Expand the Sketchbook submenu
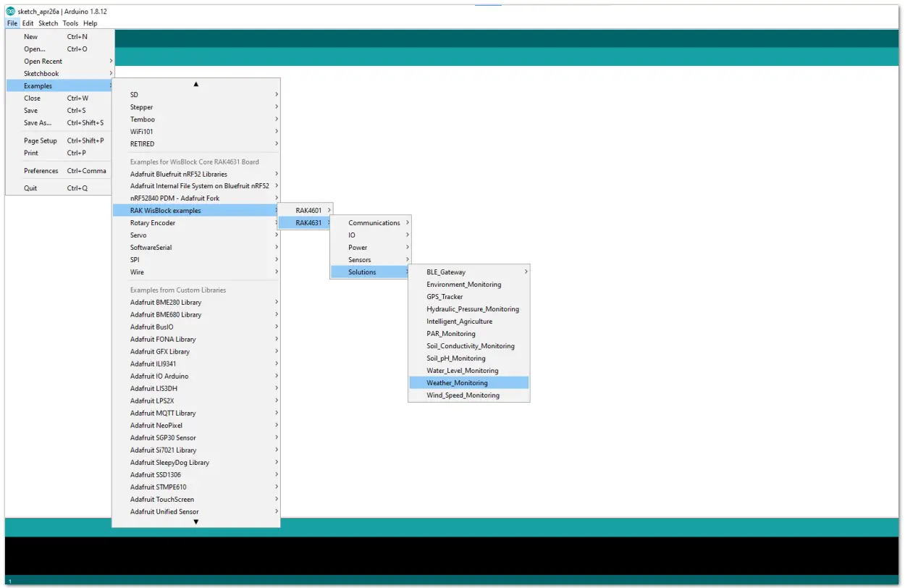This screenshot has height=588, width=905. coord(60,74)
